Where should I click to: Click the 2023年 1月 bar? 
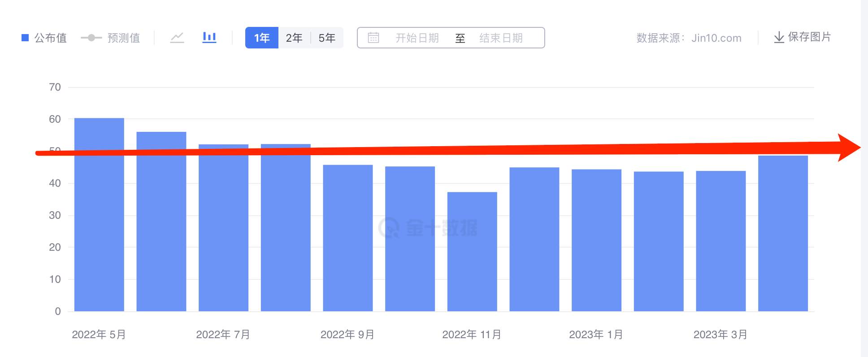[596, 240]
